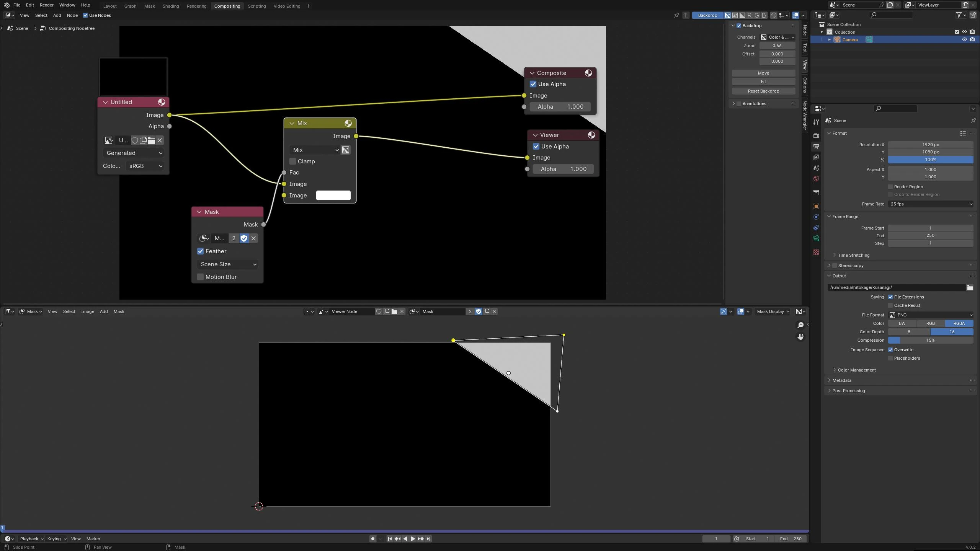Image resolution: width=980 pixels, height=551 pixels.
Task: Open the Mask Display dropdown
Action: 773,311
